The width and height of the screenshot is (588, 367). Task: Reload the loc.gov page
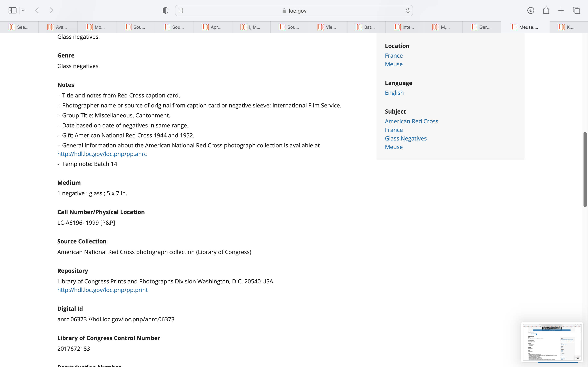[x=408, y=10]
